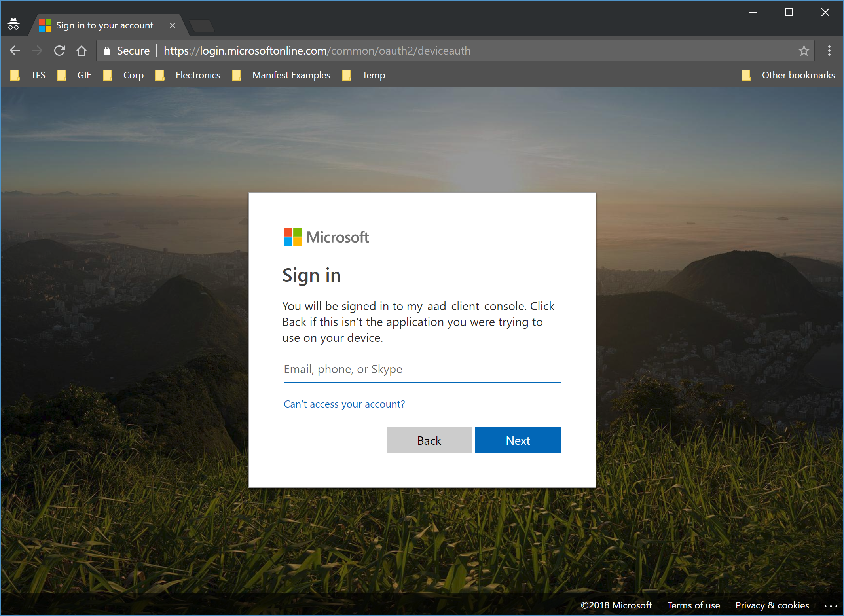Bookmark this page with star icon
Screen dimensions: 844x616
click(804, 51)
